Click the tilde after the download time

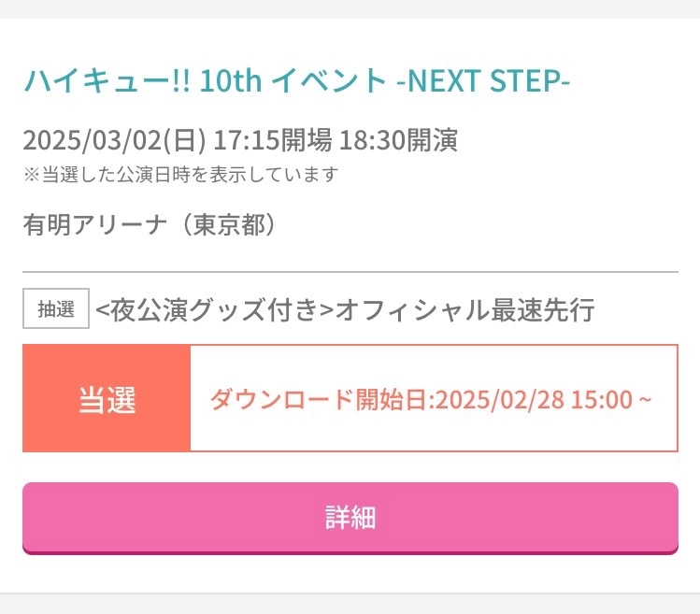645,400
